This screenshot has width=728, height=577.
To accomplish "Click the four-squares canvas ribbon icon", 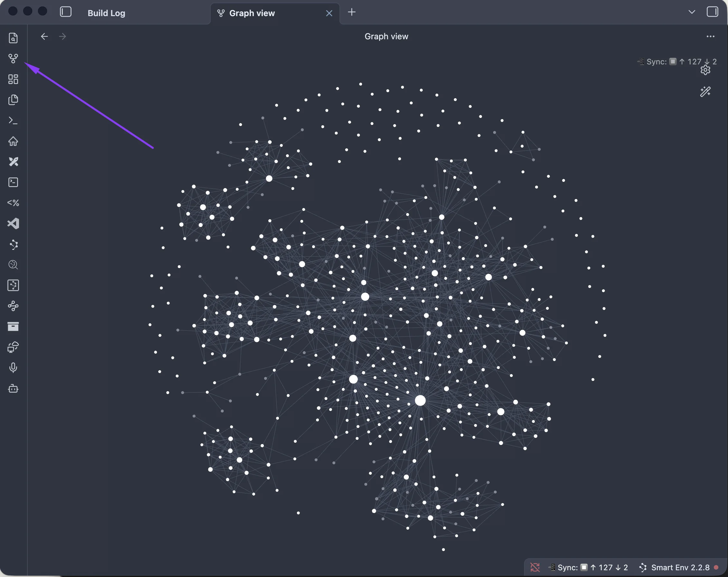I will 13,79.
